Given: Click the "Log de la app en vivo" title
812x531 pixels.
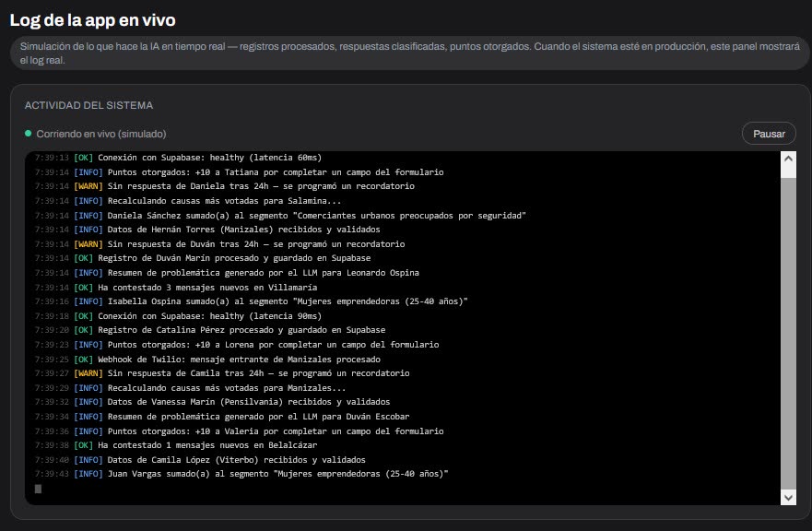Looking at the screenshot, I should point(93,20).
